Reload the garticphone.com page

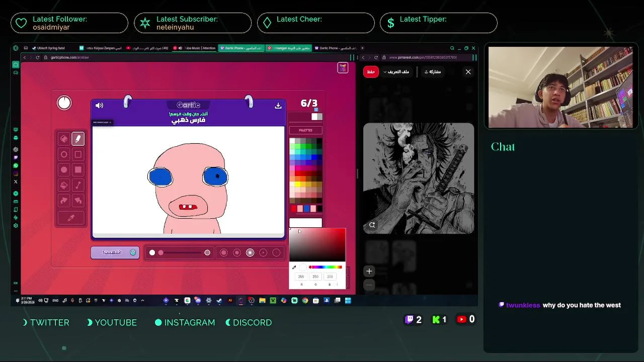point(37,57)
